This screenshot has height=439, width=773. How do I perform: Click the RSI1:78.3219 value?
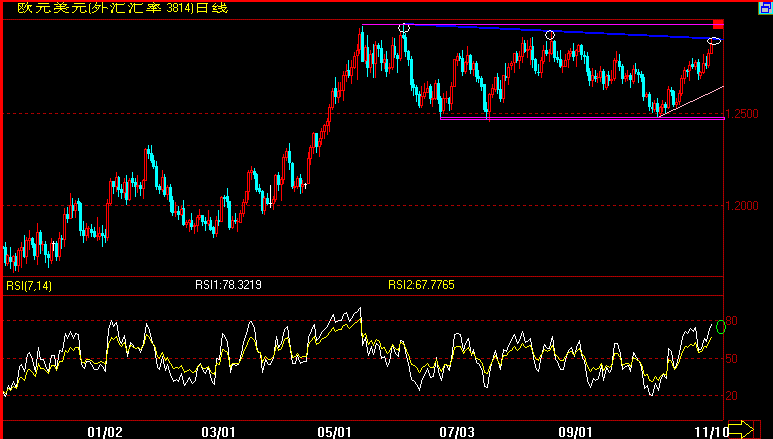point(228,285)
